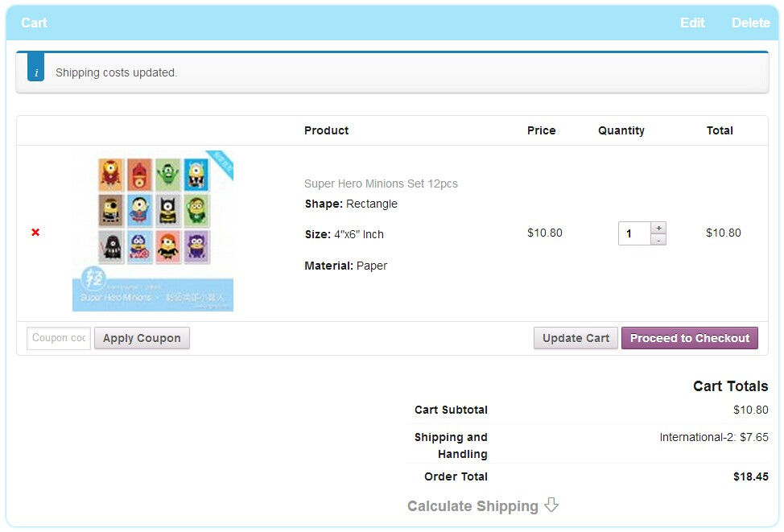Click the $10.80 line total in Total column
This screenshot has height=532, width=784.
point(724,233)
